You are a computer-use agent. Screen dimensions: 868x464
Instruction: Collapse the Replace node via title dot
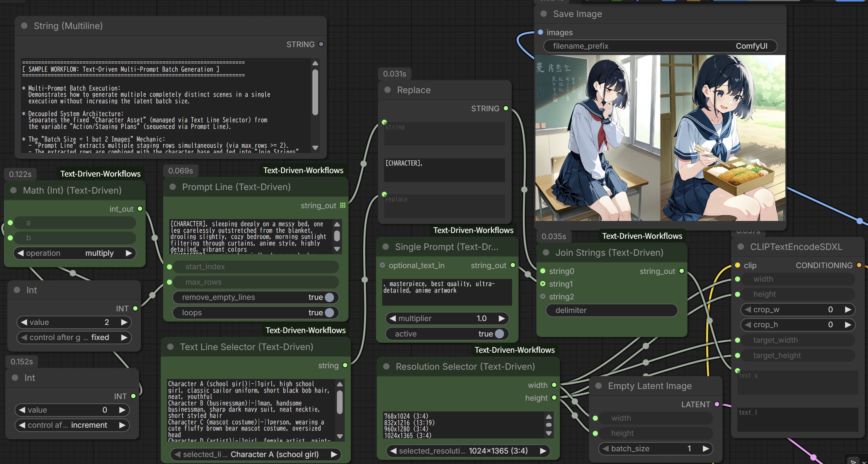(x=388, y=90)
